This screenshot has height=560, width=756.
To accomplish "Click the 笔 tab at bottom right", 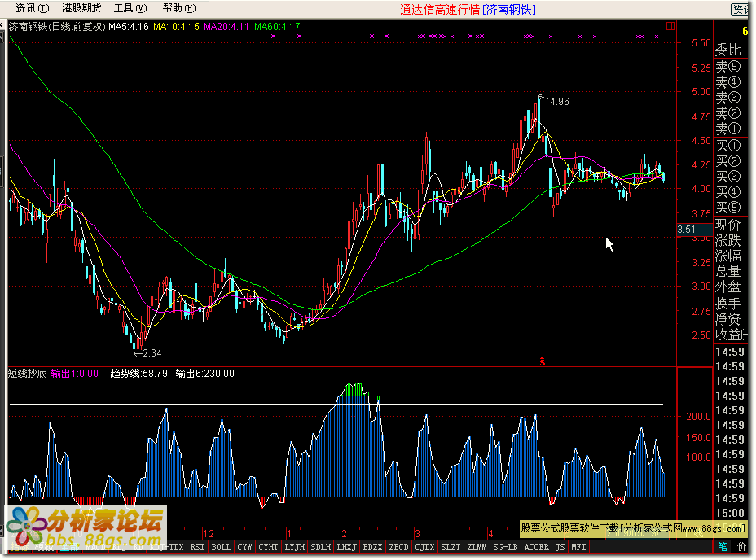I will coord(722,546).
